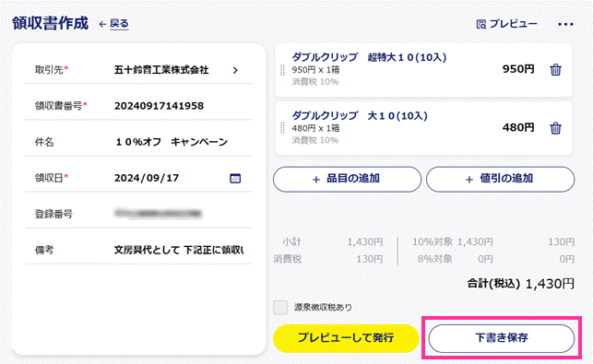Click the 480円 x 1箱 quantity line
Image resolution: width=593 pixels, height=364 pixels.
[315, 128]
